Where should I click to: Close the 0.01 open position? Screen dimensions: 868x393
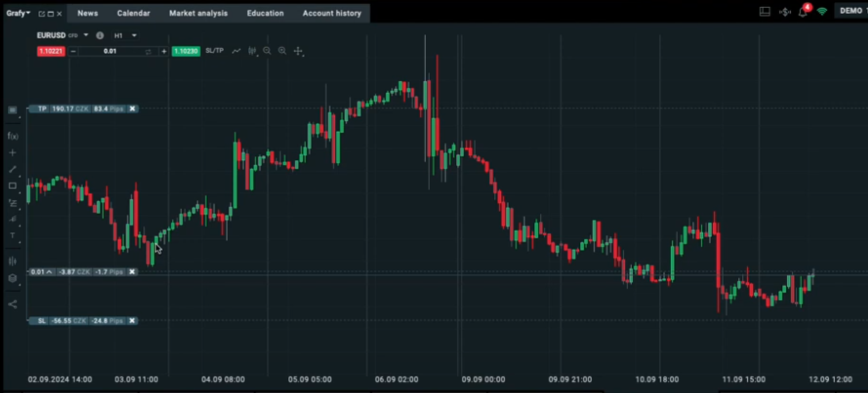tap(133, 272)
